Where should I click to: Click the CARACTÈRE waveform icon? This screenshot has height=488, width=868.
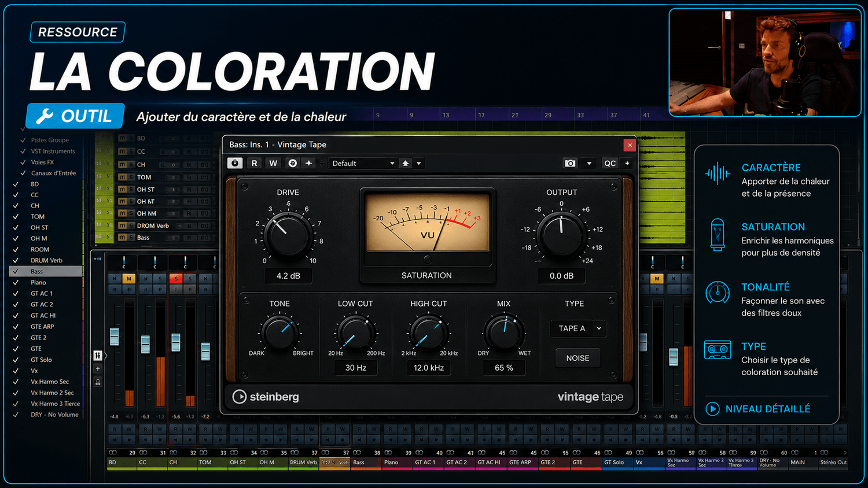(718, 173)
